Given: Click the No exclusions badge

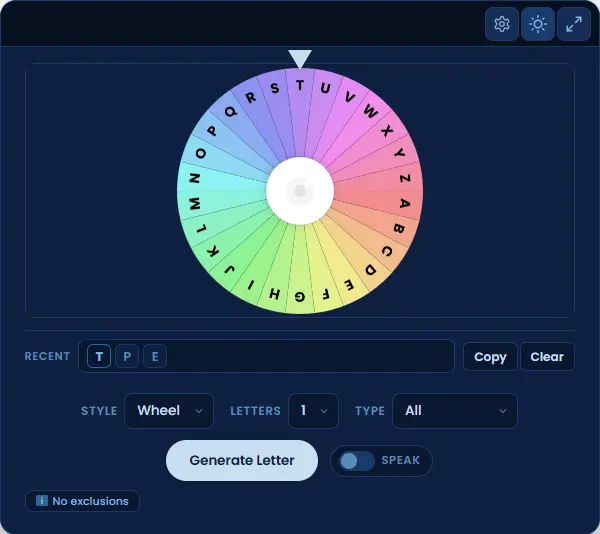Looking at the screenshot, I should [x=82, y=501].
